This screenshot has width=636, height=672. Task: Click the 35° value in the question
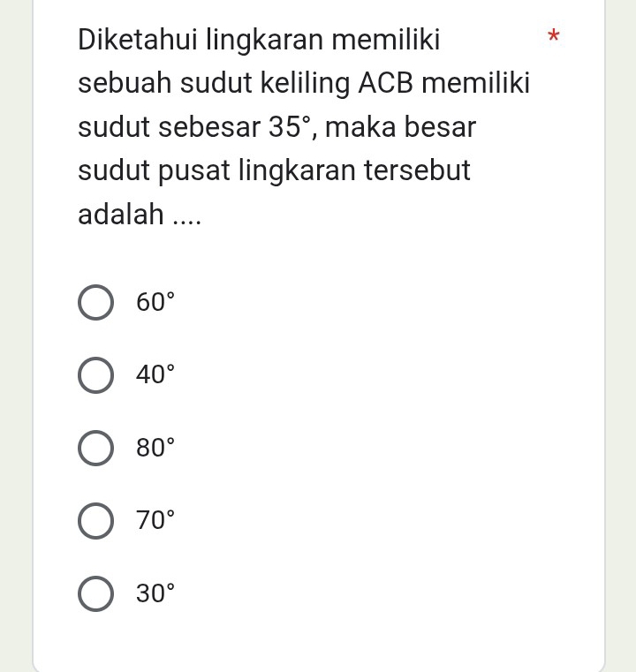click(x=292, y=127)
